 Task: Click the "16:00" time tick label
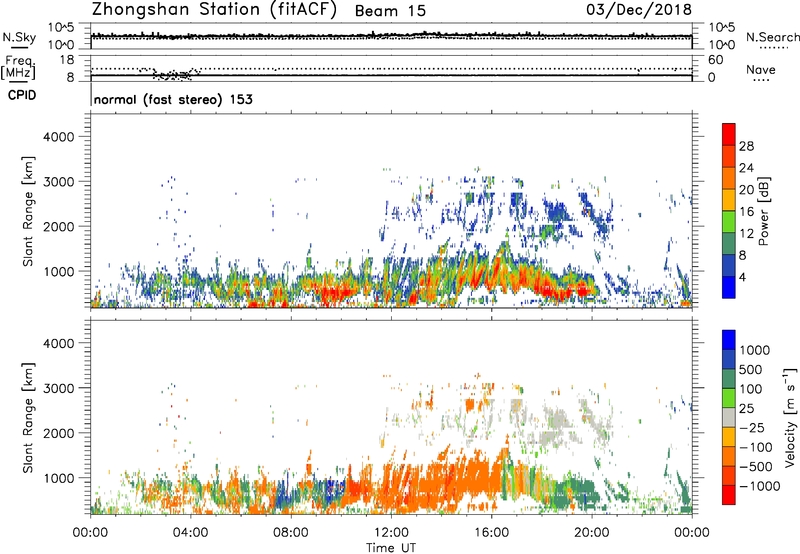pos(491,533)
